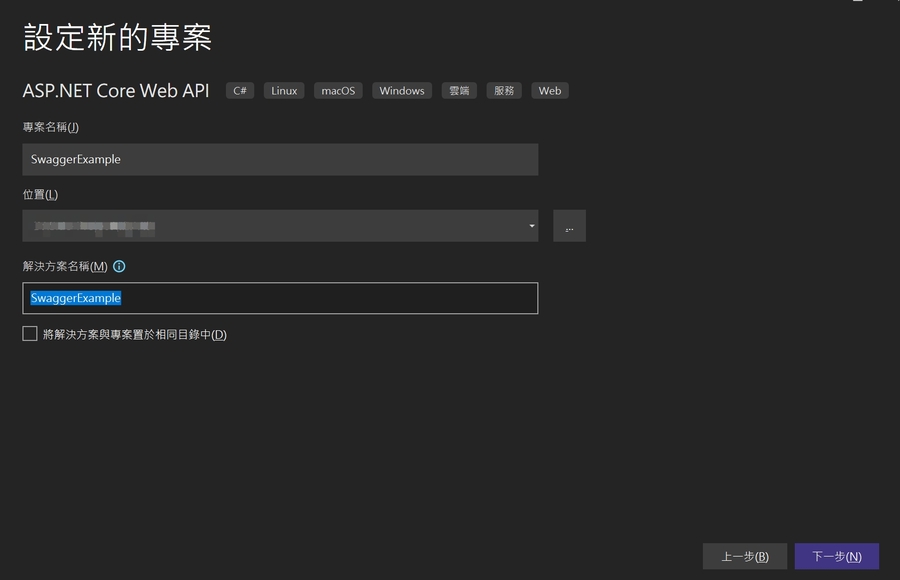This screenshot has width=900, height=580.
Task: Click the ... browse button for location
Action: click(x=569, y=226)
